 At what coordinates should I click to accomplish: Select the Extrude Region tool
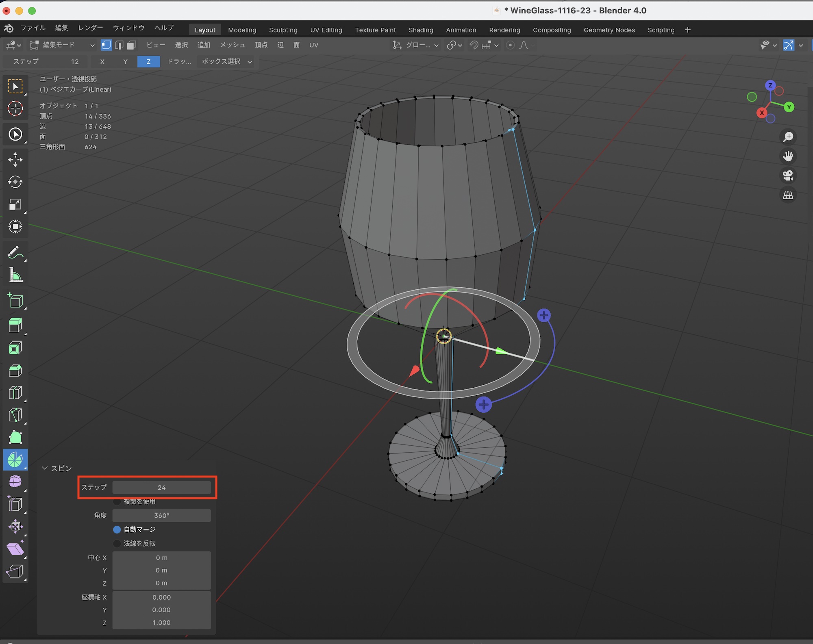click(x=15, y=325)
